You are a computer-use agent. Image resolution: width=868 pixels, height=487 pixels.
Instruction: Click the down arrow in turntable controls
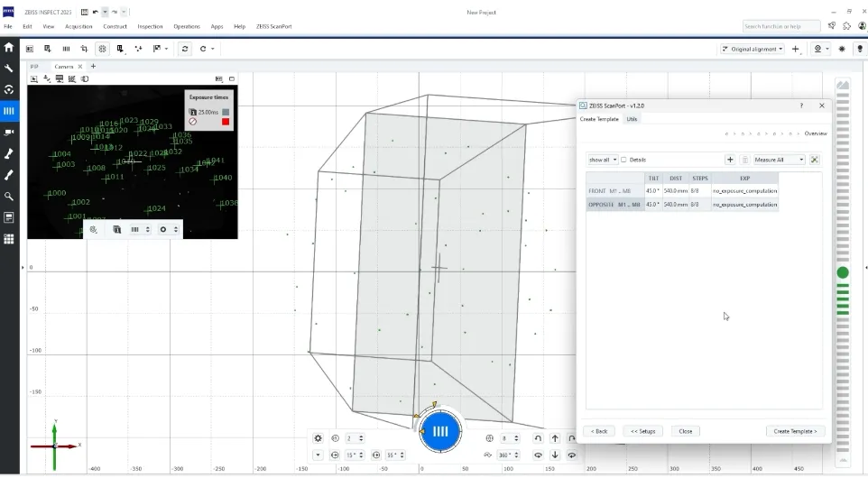[x=555, y=455]
